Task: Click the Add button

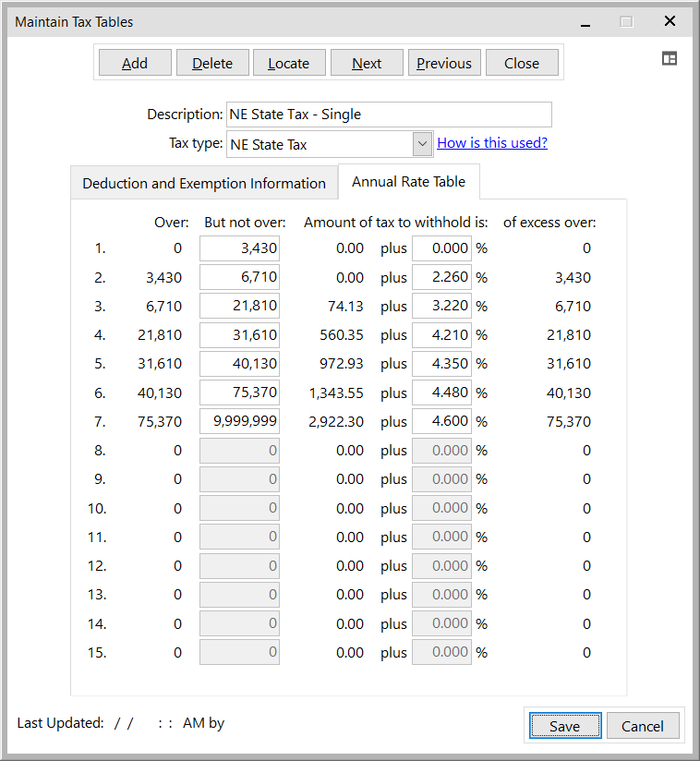Action: tap(135, 63)
